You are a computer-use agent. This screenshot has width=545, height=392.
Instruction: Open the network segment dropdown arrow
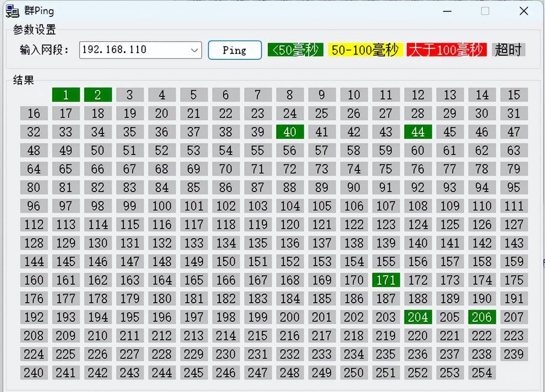194,50
